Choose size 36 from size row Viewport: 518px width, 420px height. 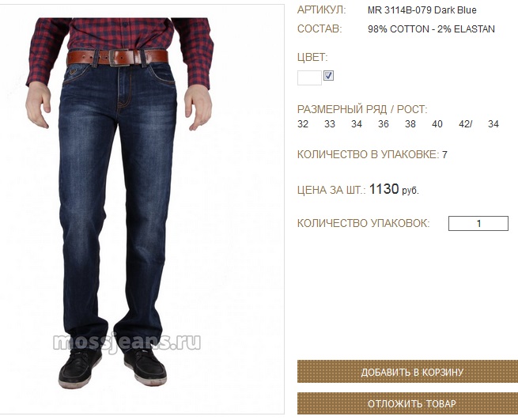pyautogui.click(x=384, y=124)
